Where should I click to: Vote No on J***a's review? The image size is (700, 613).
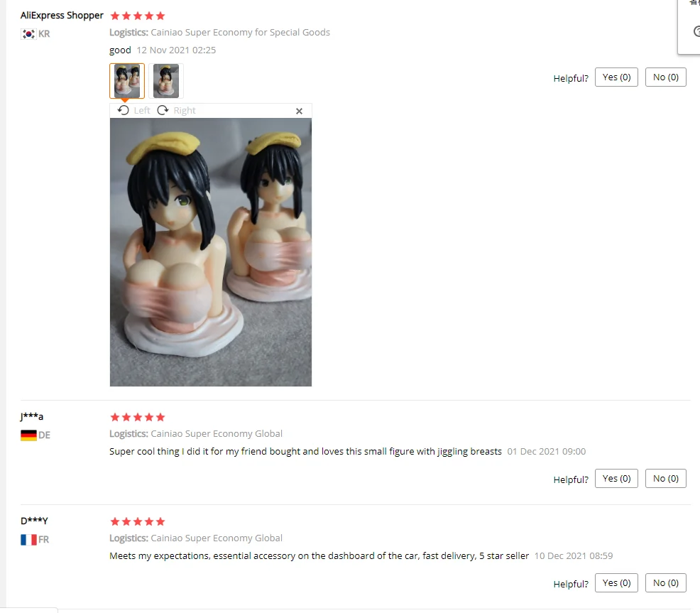[x=665, y=479]
